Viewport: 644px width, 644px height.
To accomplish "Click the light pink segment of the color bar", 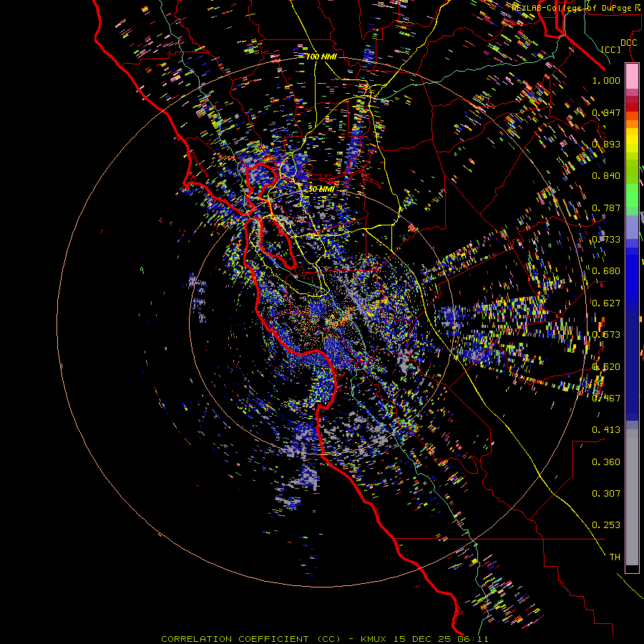I will click(x=632, y=76).
